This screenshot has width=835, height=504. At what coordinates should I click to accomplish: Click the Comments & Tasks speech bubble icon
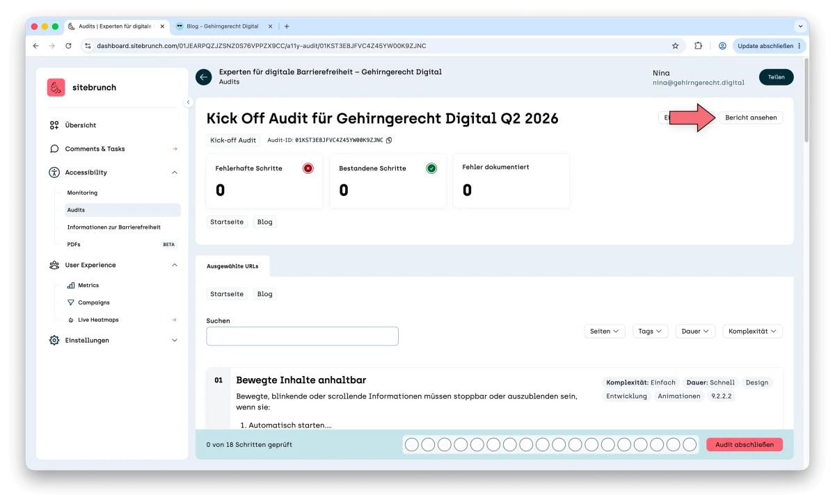point(54,149)
